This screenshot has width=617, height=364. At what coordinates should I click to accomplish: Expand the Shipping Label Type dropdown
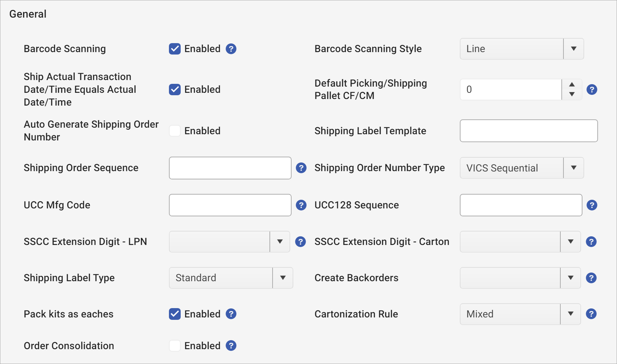(282, 278)
